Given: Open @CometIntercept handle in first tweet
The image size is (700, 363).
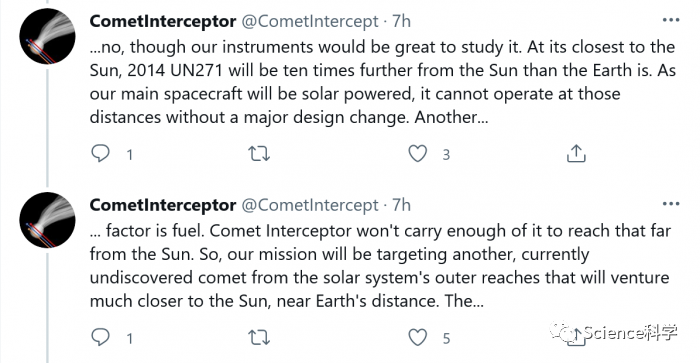Looking at the screenshot, I should (x=310, y=21).
